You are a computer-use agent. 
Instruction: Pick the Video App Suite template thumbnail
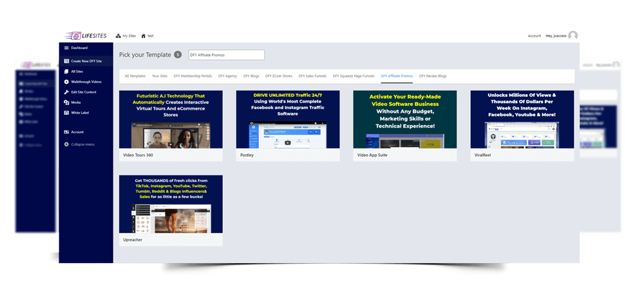coord(405,119)
